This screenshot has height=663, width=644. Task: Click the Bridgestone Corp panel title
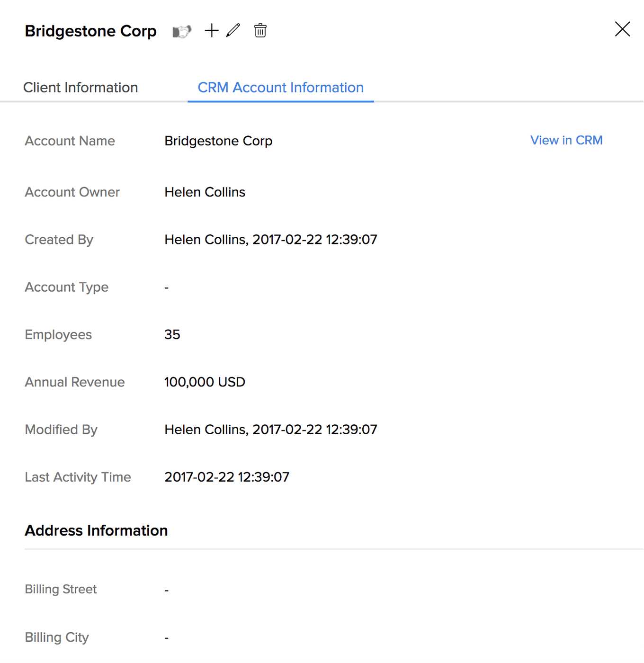90,31
